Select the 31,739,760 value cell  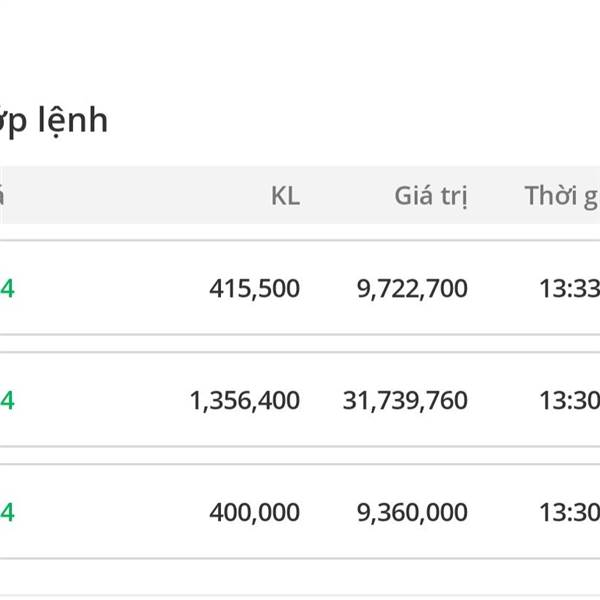(x=405, y=401)
